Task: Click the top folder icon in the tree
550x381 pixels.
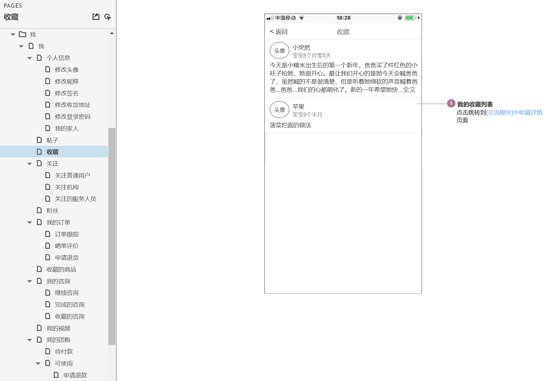Action: tap(22, 34)
